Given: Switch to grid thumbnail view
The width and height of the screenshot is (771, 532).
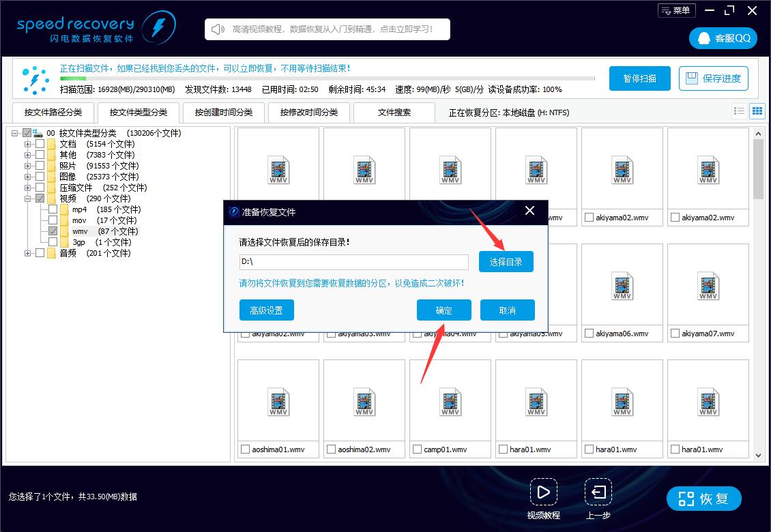Looking at the screenshot, I should point(757,110).
